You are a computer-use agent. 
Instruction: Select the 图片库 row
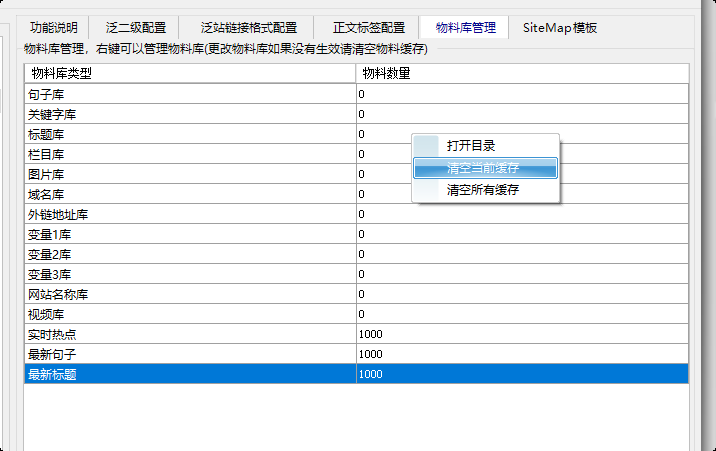pos(356,174)
